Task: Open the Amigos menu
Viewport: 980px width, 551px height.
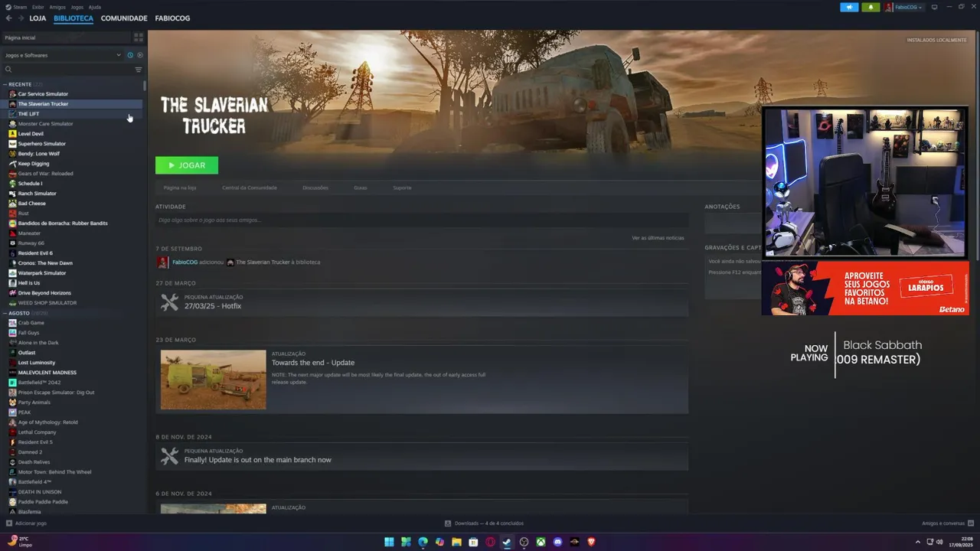Action: tap(57, 7)
